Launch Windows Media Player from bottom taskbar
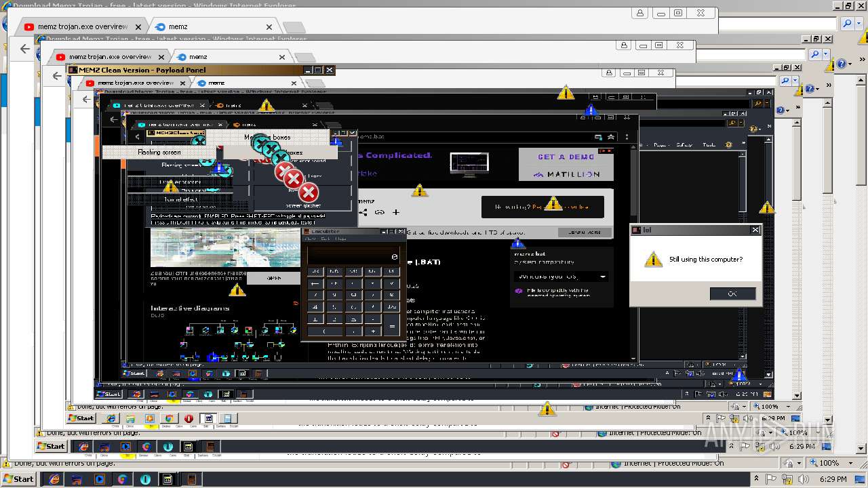This screenshot has height=488, width=868. [100, 479]
